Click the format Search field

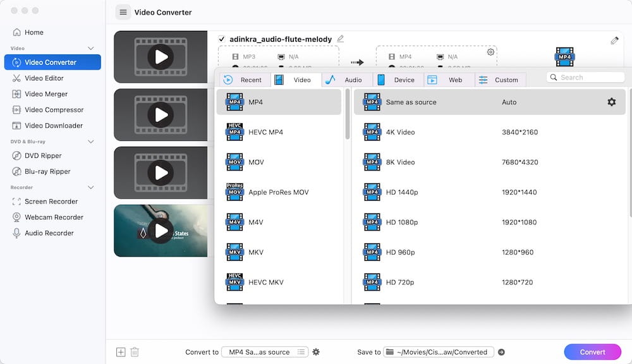point(585,77)
